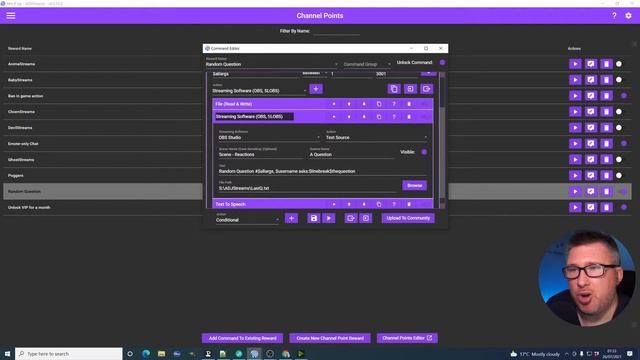Duplicate the File (Read & Write) action
The width and height of the screenshot is (640, 360).
tap(379, 104)
